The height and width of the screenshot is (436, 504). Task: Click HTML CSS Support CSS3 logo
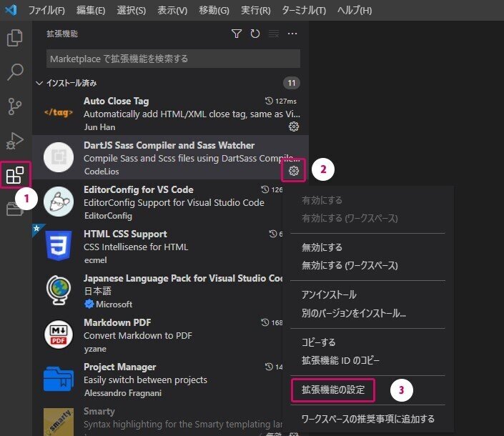coord(59,245)
